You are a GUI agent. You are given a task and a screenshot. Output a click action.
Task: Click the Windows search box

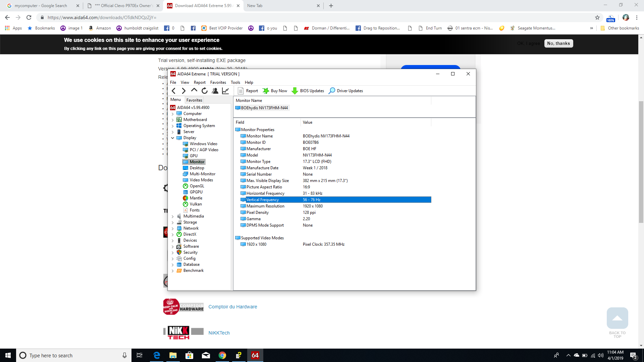click(x=74, y=355)
